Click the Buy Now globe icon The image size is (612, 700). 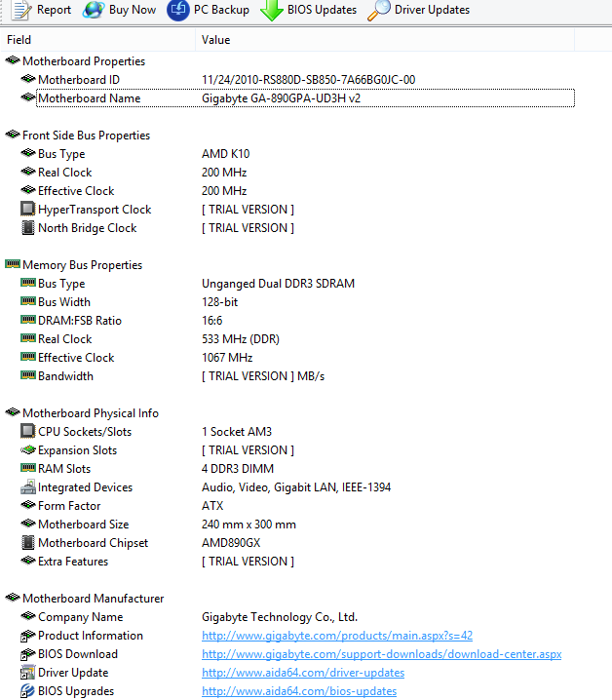pyautogui.click(x=94, y=10)
